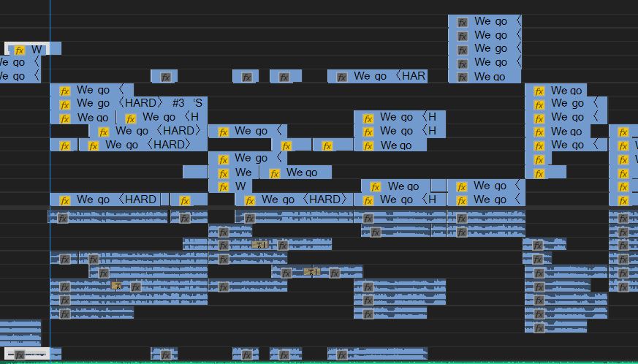Select the gray-fx "We go" clip right of "We go 〈HAR"

[x=485, y=76]
